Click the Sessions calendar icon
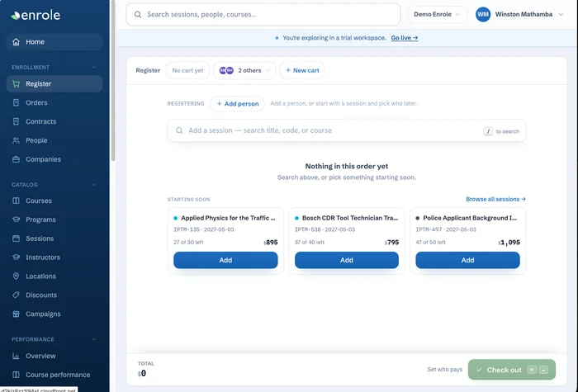Image resolution: width=578 pixels, height=392 pixels. click(x=16, y=239)
